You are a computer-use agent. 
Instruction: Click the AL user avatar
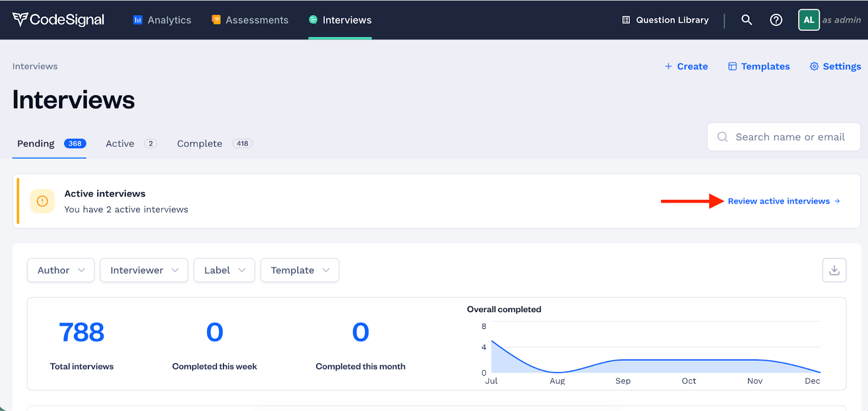(x=808, y=20)
